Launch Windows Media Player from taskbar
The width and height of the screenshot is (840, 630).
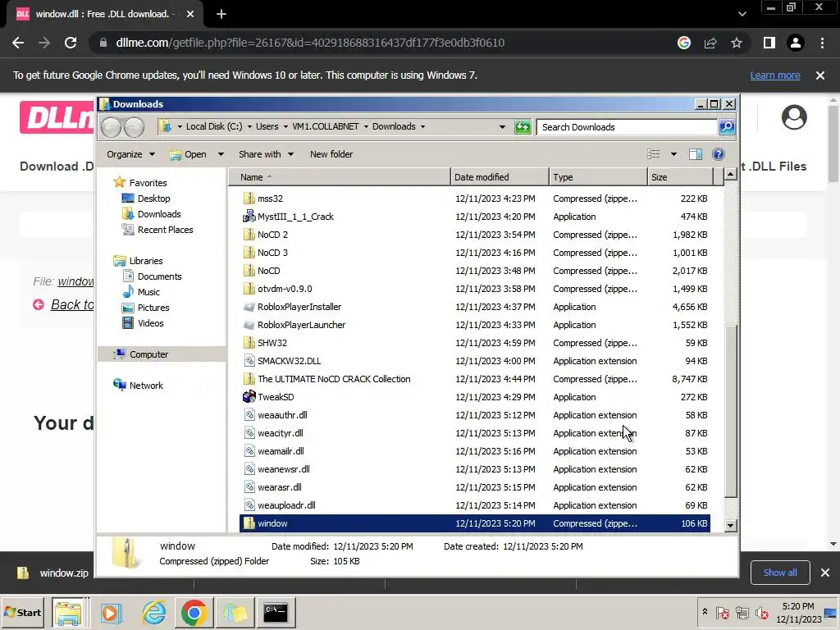[112, 612]
